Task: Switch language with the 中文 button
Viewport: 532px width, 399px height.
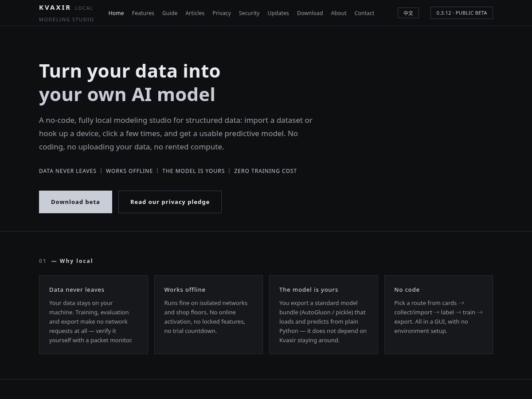Action: [x=408, y=13]
